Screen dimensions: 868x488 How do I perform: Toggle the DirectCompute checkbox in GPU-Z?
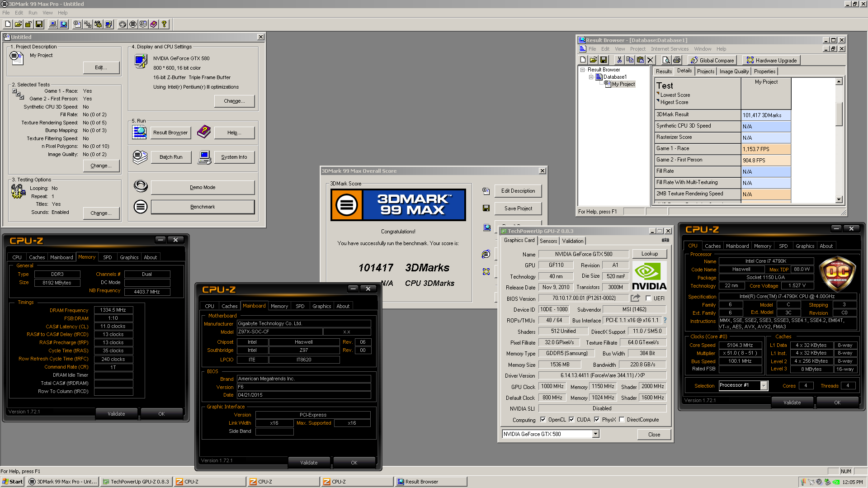(x=622, y=420)
